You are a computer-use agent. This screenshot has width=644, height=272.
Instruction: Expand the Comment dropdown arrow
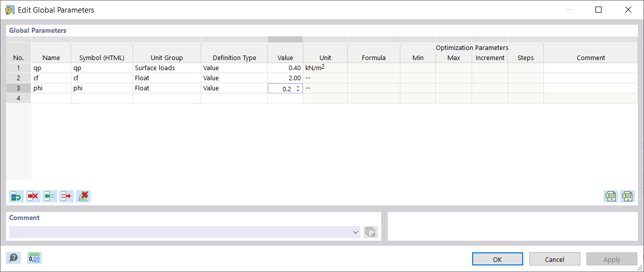[356, 232]
